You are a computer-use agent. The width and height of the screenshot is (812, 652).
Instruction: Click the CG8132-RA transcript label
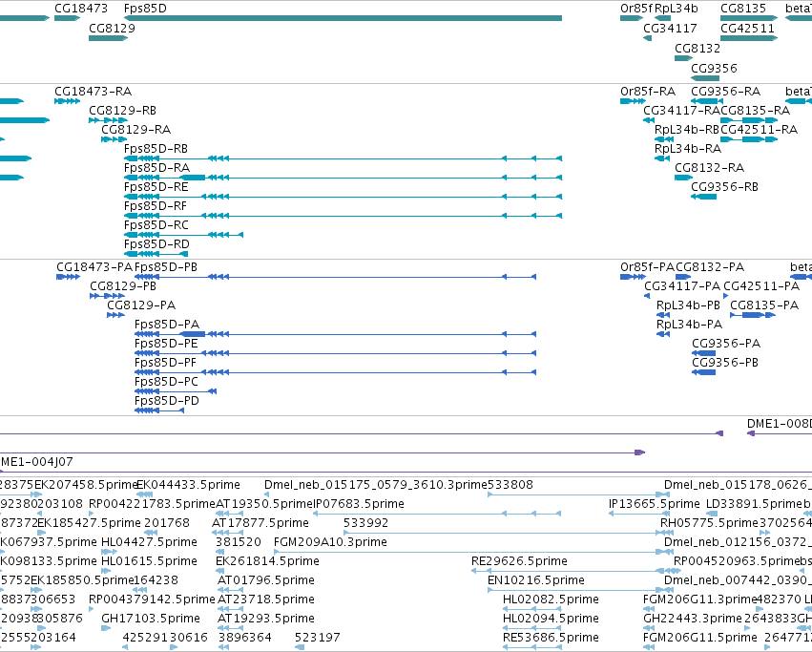click(x=709, y=168)
